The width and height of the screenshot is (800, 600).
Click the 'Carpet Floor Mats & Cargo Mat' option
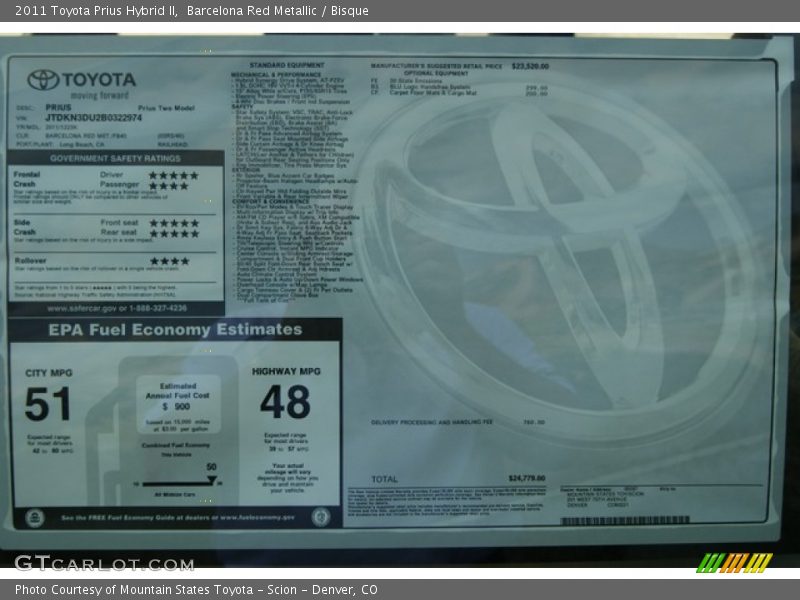point(433,93)
